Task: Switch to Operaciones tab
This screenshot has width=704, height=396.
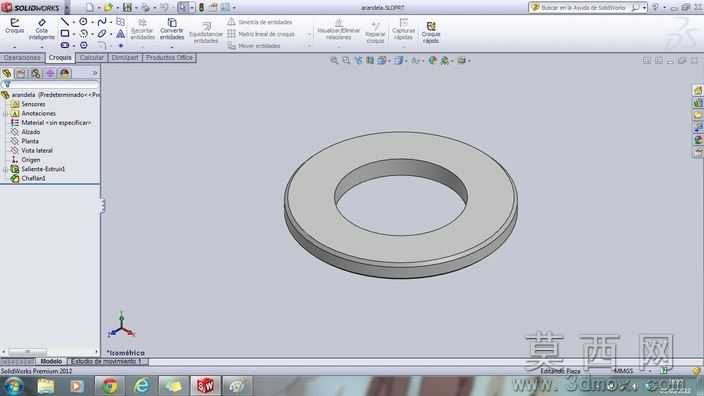Action: 22,58
